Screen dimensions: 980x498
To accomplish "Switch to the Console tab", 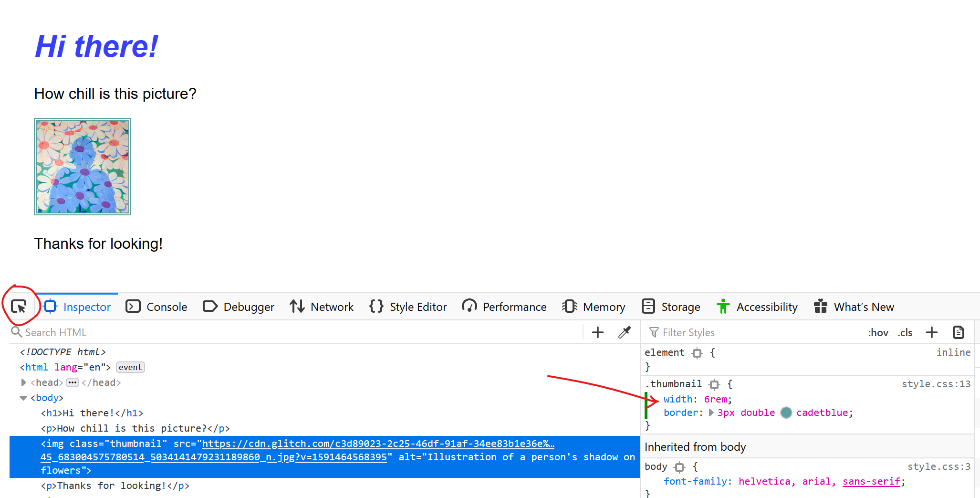I will point(167,307).
